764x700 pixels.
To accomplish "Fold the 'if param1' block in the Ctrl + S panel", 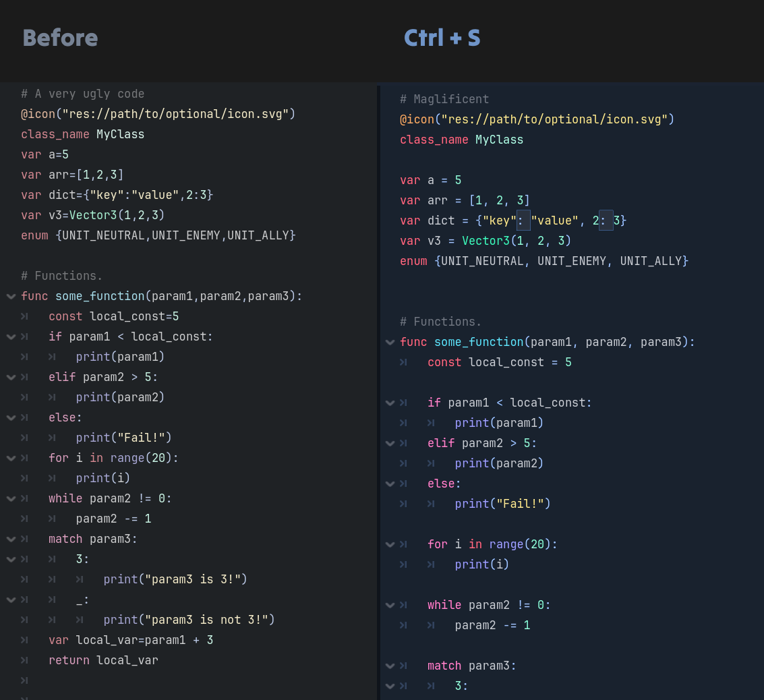I will [x=390, y=403].
